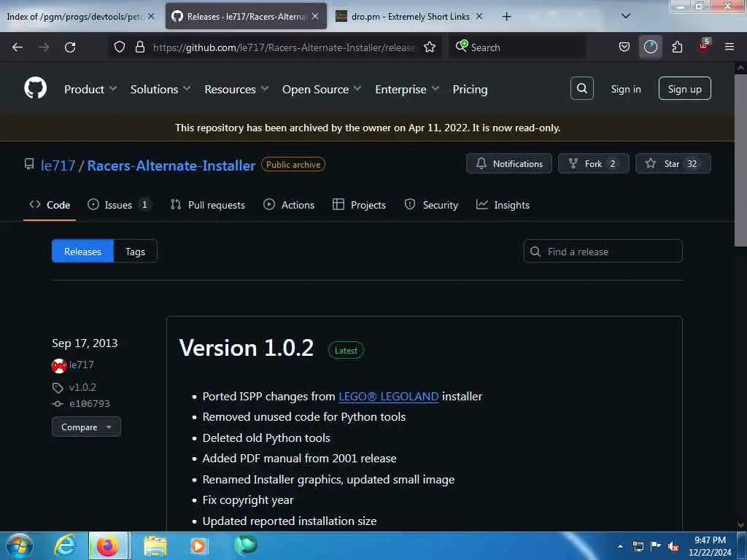Open the extensions puzzle icon
Screen dimensions: 747x560
(x=677, y=47)
